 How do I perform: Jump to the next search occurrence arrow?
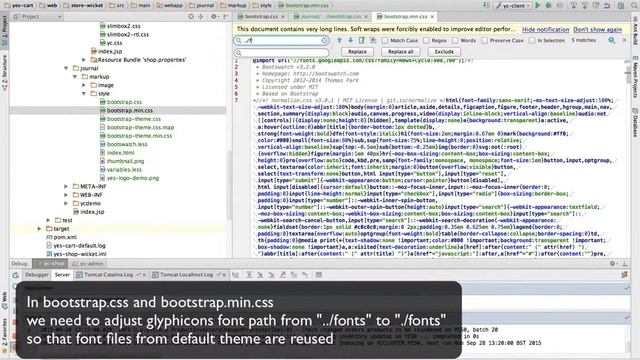click(x=350, y=40)
